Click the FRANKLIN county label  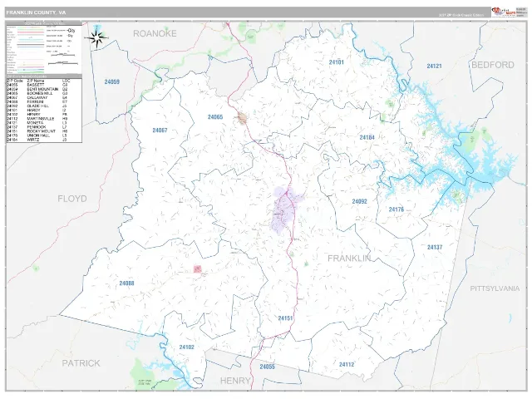tap(349, 259)
